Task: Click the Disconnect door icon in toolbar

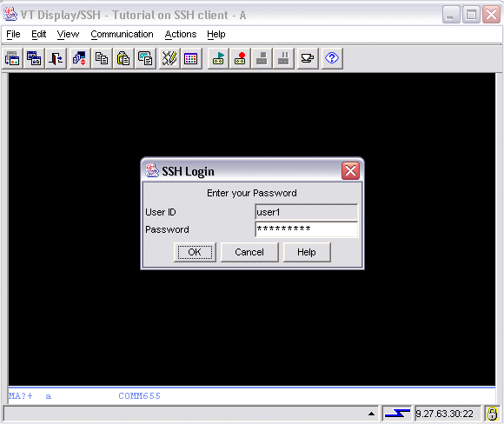Action: (x=56, y=58)
